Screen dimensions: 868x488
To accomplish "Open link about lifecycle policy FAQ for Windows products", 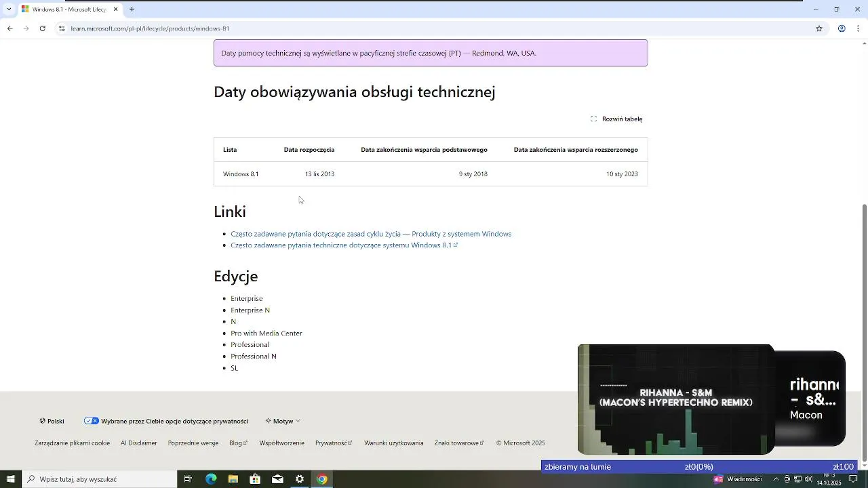I will point(371,234).
